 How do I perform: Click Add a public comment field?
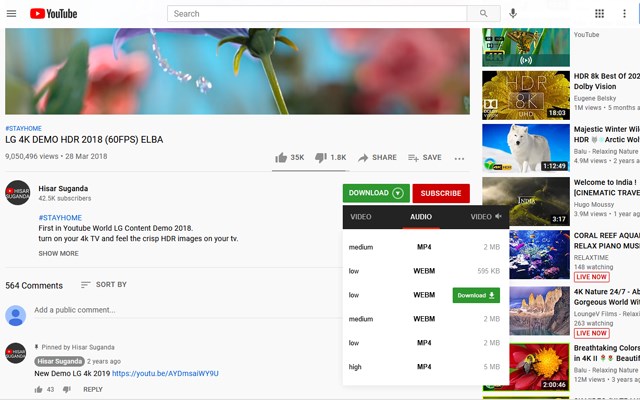188,310
